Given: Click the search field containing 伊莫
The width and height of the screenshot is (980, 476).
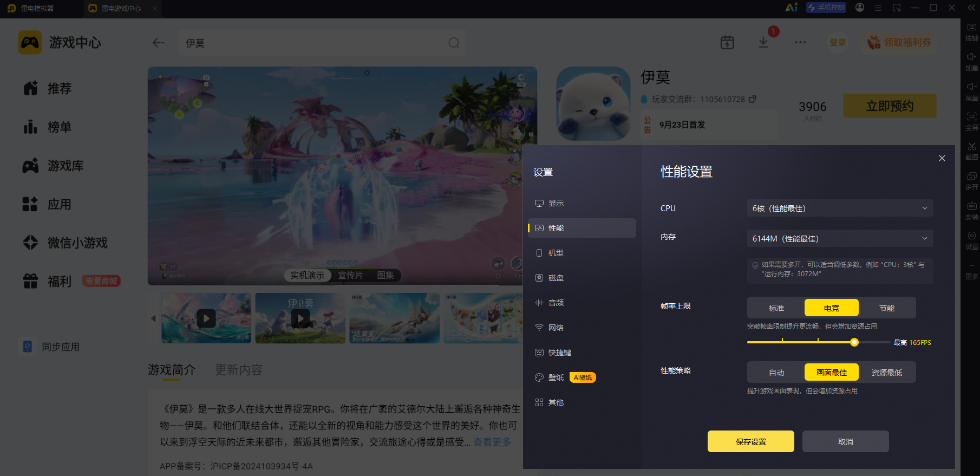Looking at the screenshot, I should [323, 43].
